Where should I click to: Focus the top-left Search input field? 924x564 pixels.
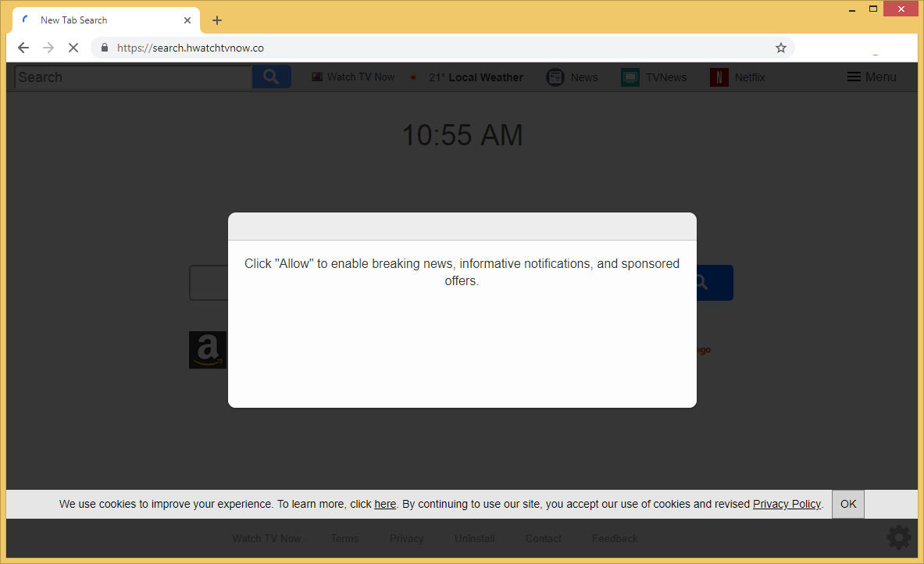click(x=133, y=77)
